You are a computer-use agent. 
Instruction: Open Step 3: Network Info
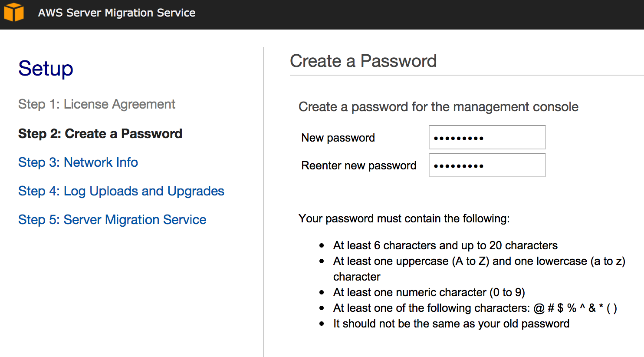[78, 162]
